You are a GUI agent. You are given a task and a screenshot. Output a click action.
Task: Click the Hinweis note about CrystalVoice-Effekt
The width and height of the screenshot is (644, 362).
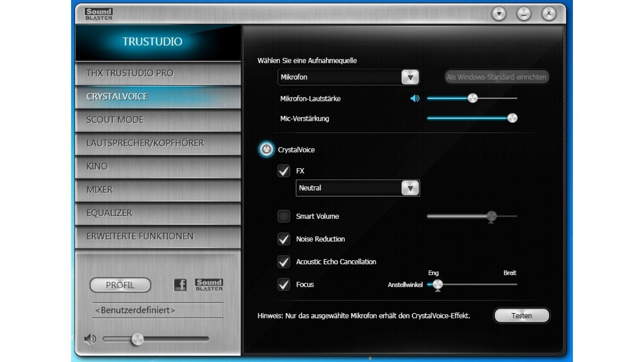pos(364,316)
